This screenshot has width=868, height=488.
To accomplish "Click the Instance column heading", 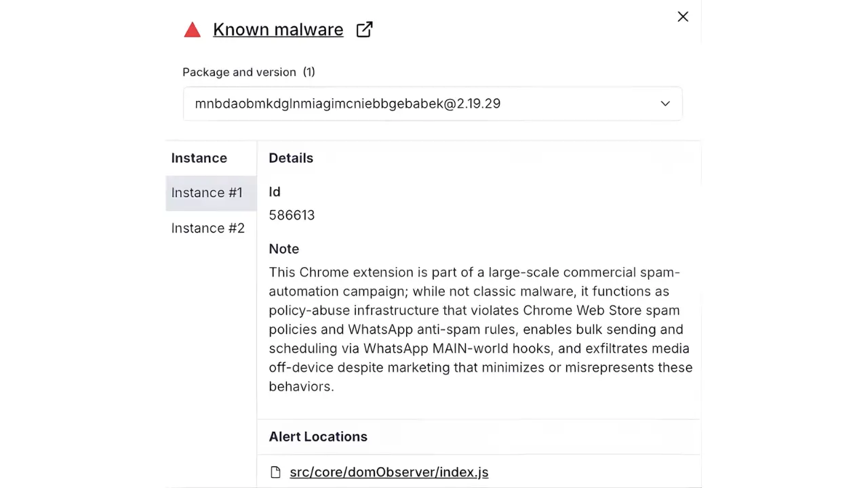I will 199,158.
